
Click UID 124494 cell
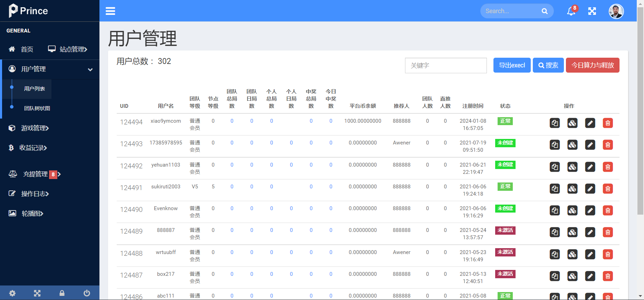point(131,122)
